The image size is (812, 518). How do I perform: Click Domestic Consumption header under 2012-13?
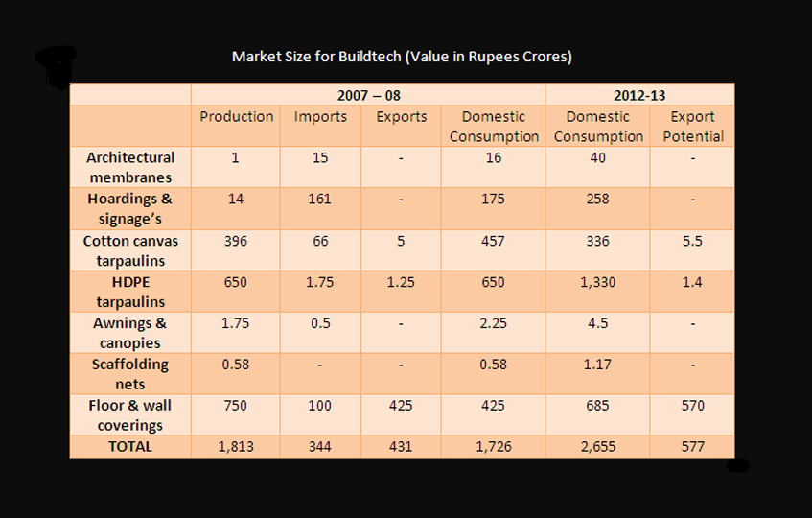[x=598, y=126]
